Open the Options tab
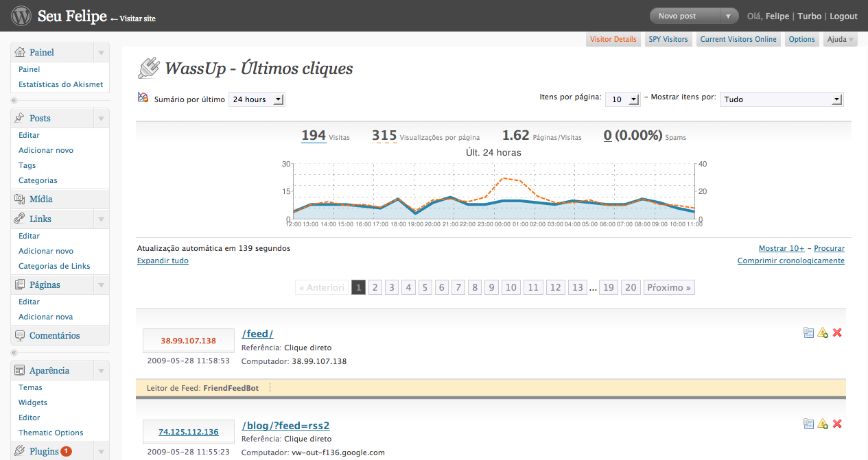Image resolution: width=868 pixels, height=460 pixels. pyautogui.click(x=801, y=39)
